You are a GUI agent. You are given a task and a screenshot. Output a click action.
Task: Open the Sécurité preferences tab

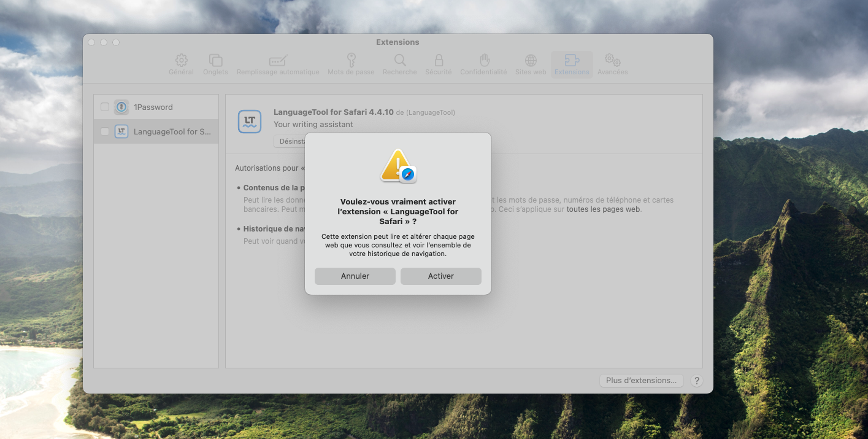[439, 64]
